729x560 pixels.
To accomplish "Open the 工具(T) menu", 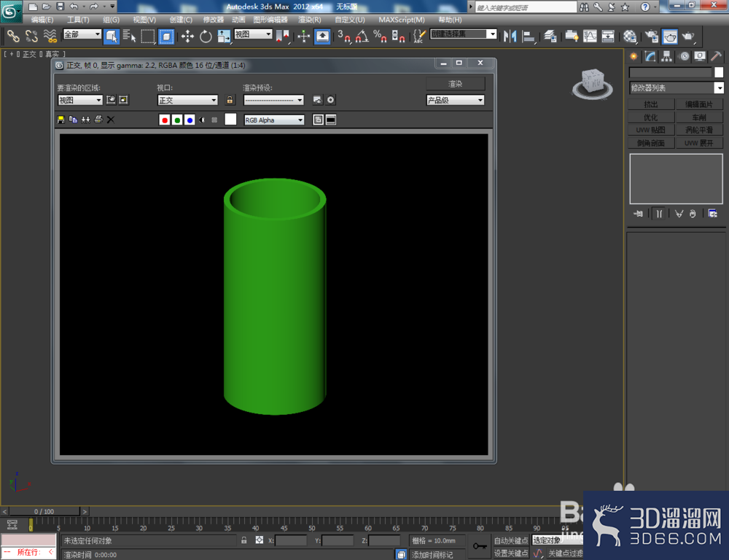I will (x=78, y=20).
